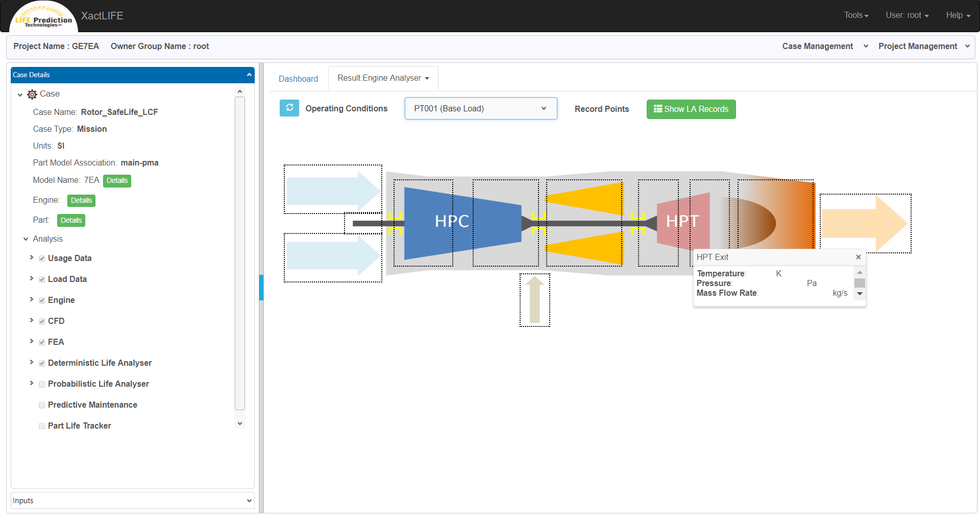The width and height of the screenshot is (980, 518).
Task: Click the HPT Exit popup scrollbar thumb
Action: 860,283
